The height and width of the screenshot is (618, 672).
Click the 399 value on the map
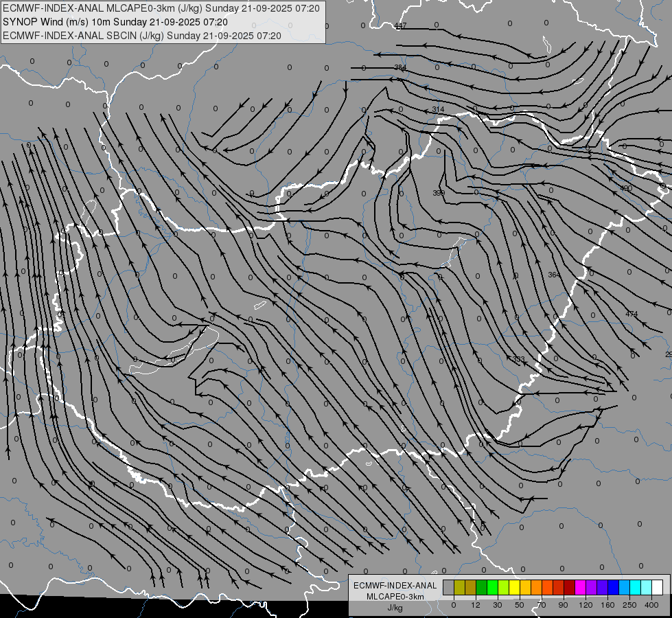coord(439,193)
